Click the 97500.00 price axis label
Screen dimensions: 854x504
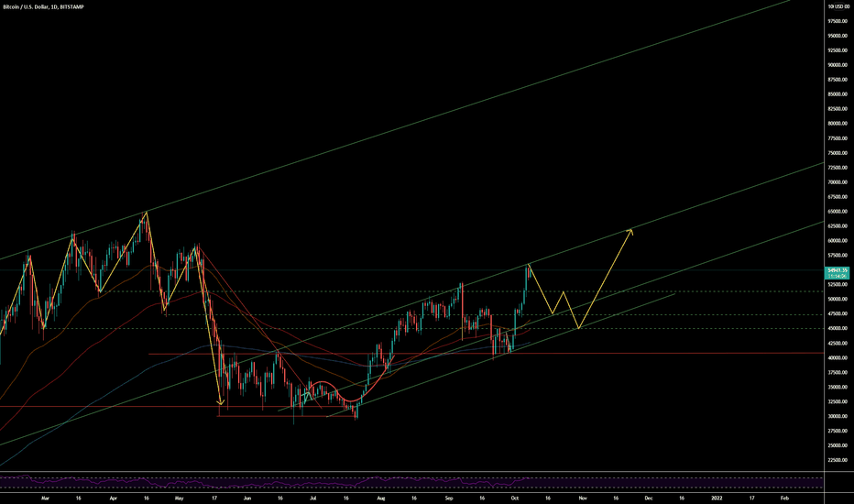(x=838, y=21)
